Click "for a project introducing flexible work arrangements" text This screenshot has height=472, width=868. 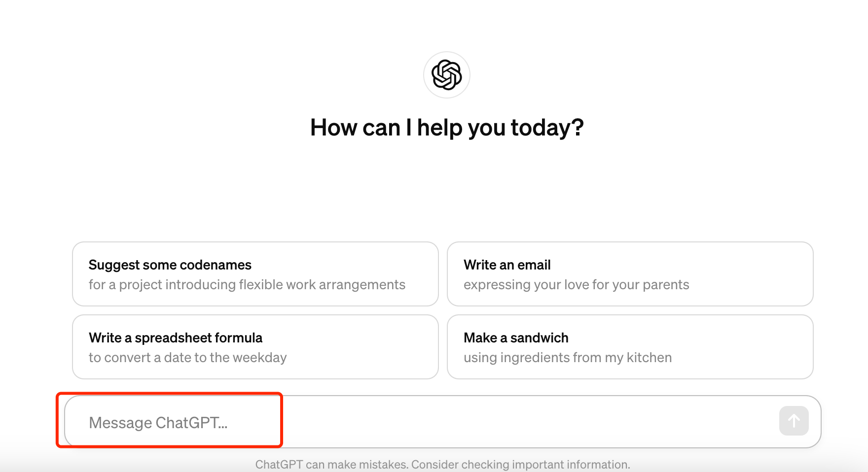[247, 285]
